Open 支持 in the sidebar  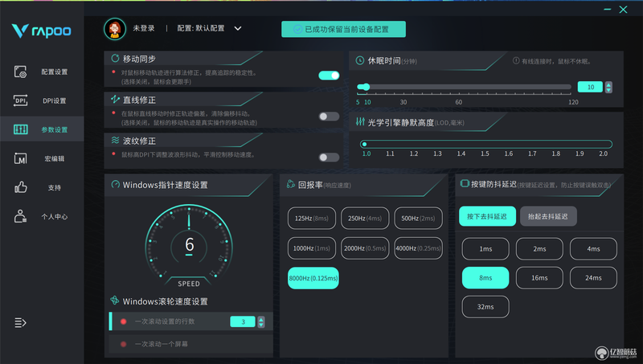[x=55, y=187]
